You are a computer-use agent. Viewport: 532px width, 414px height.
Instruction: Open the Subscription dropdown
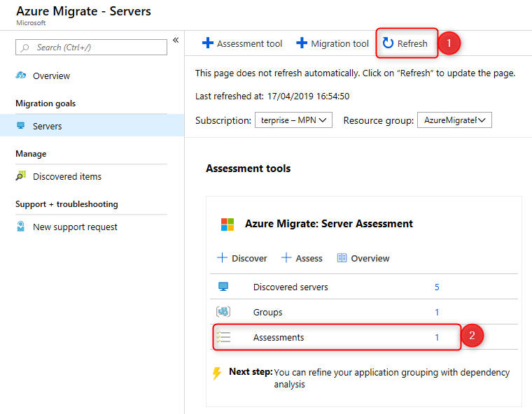(293, 120)
